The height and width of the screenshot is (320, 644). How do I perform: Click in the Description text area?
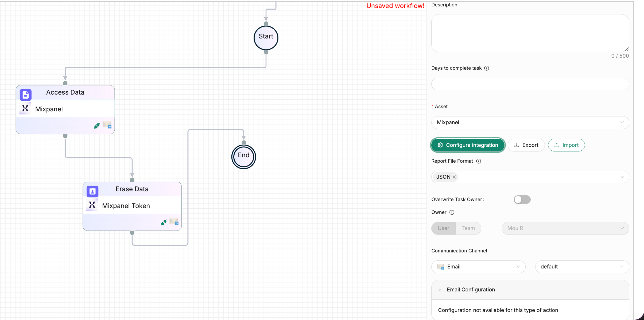[x=530, y=33]
